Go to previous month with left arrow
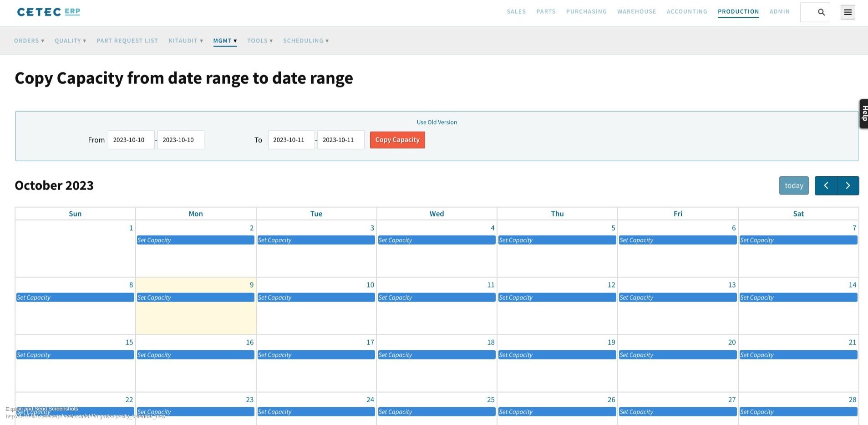Screen dimensions: 868x425 coord(826,185)
